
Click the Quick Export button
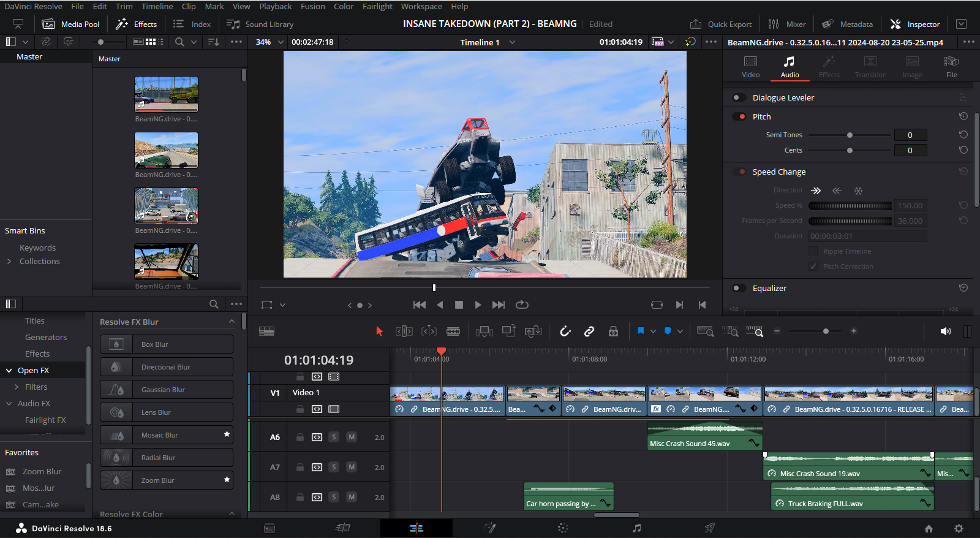(721, 24)
